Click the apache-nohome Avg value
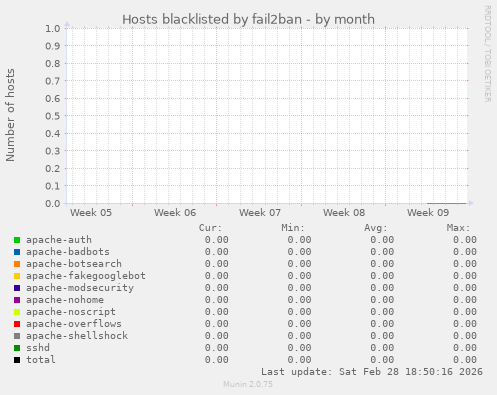This screenshot has width=497, height=395. click(382, 300)
